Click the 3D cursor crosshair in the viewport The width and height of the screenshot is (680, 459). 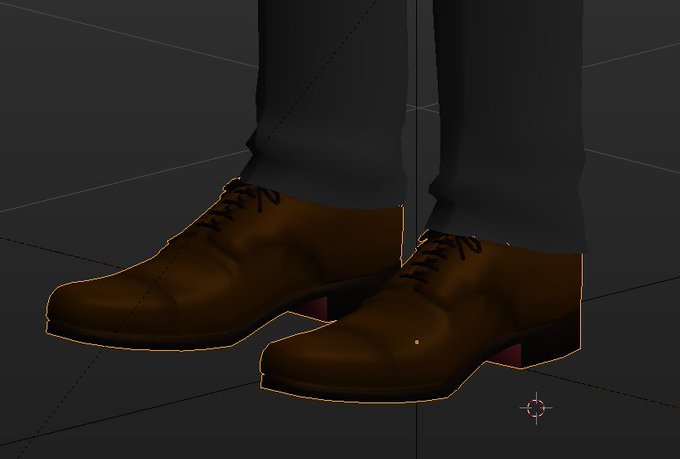coord(536,408)
